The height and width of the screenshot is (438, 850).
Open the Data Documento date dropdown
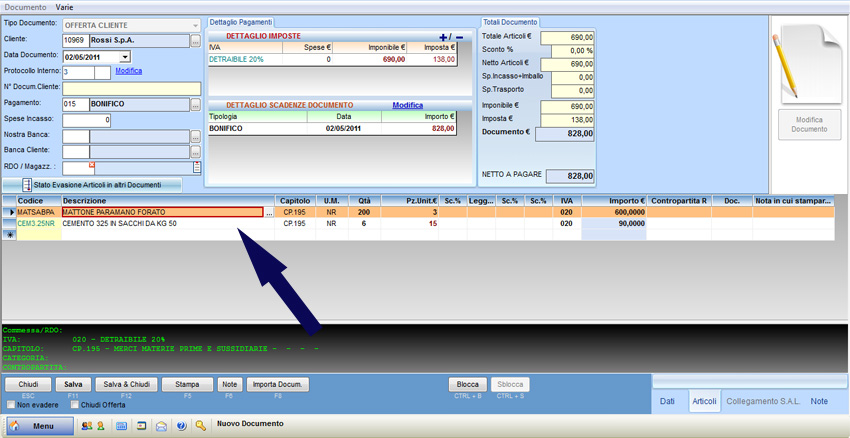point(125,57)
